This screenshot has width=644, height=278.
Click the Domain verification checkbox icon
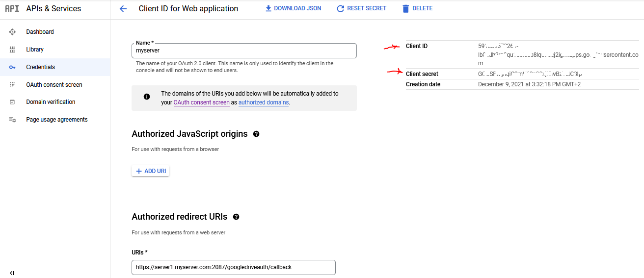click(x=13, y=102)
